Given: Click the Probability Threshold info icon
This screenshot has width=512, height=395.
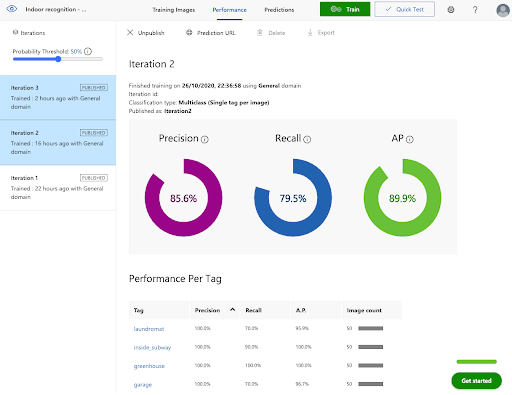Looking at the screenshot, I should point(88,51).
